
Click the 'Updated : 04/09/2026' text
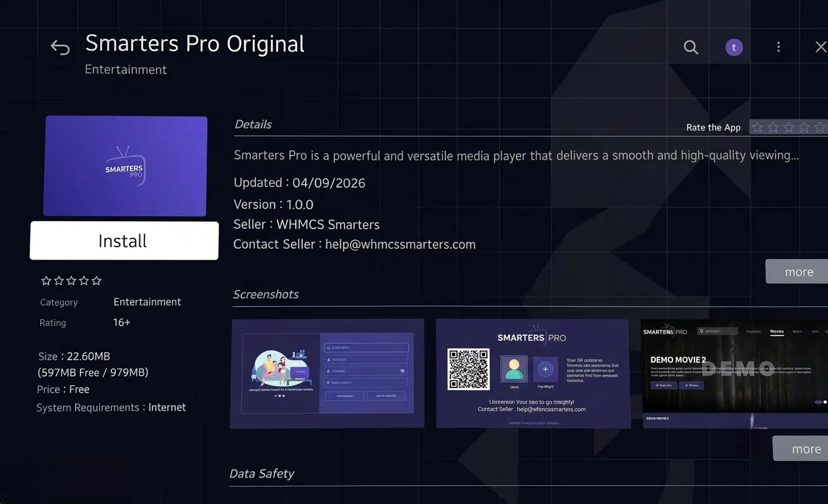[299, 183]
